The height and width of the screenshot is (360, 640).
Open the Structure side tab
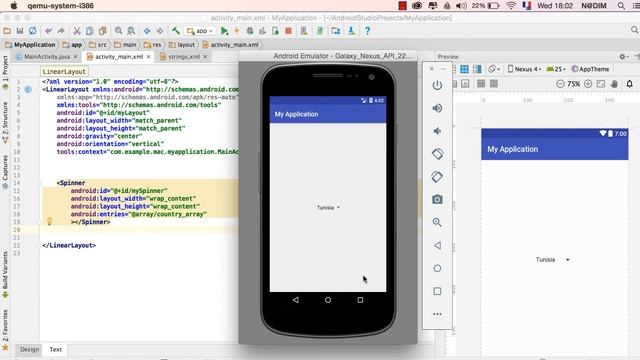5,122
